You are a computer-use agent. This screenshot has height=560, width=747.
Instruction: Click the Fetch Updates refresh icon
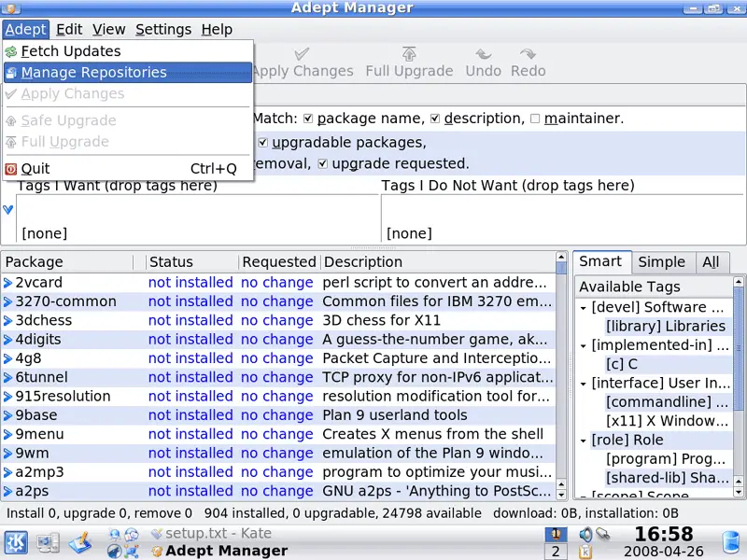[11, 51]
